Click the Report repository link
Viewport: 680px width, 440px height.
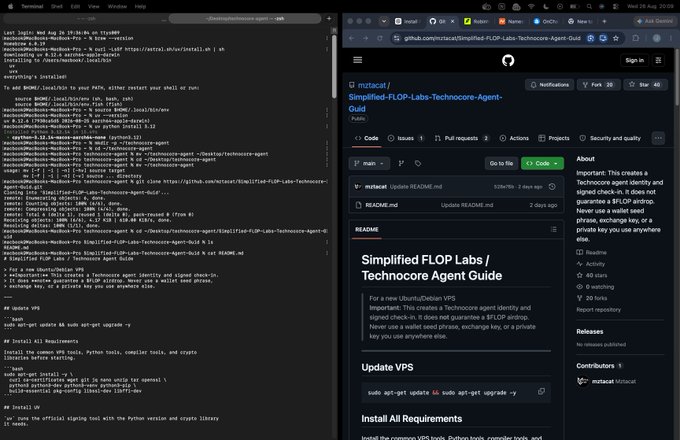coord(598,310)
